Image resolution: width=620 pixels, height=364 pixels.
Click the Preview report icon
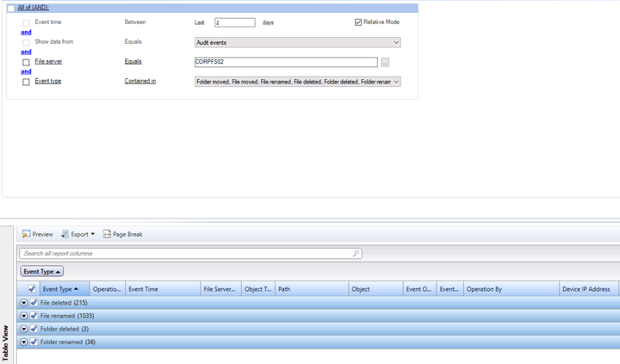tap(27, 234)
